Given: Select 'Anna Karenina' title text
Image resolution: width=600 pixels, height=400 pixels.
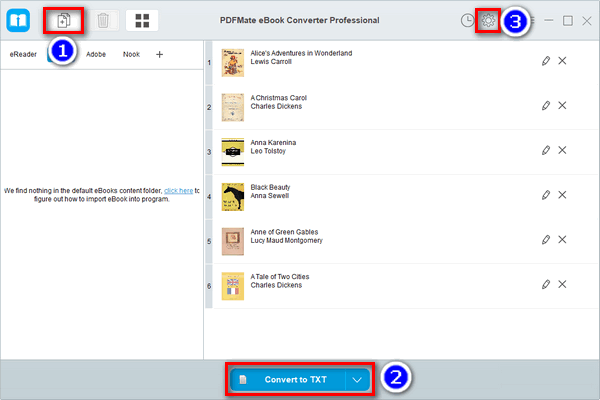Looking at the screenshot, I should tap(273, 142).
